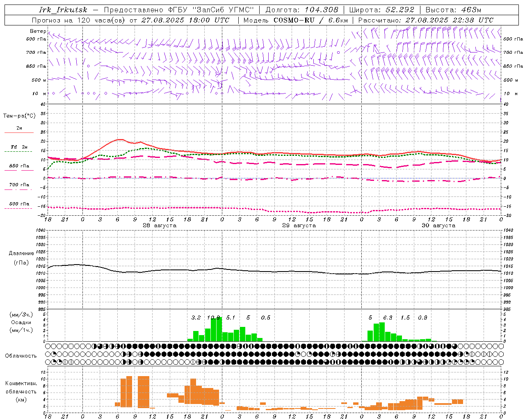Click the model name COSMO-RU / 6.6км
This screenshot has width=525, height=420.
pos(310,20)
